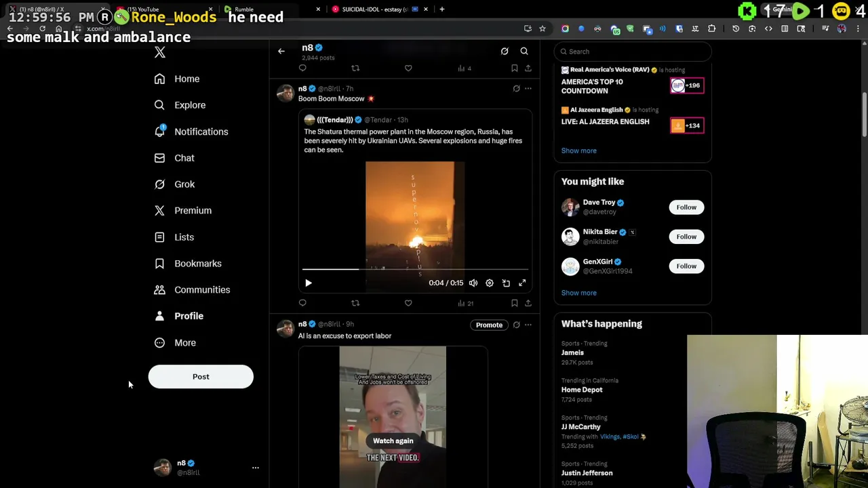Click the X logo in sidebar

tap(160, 52)
